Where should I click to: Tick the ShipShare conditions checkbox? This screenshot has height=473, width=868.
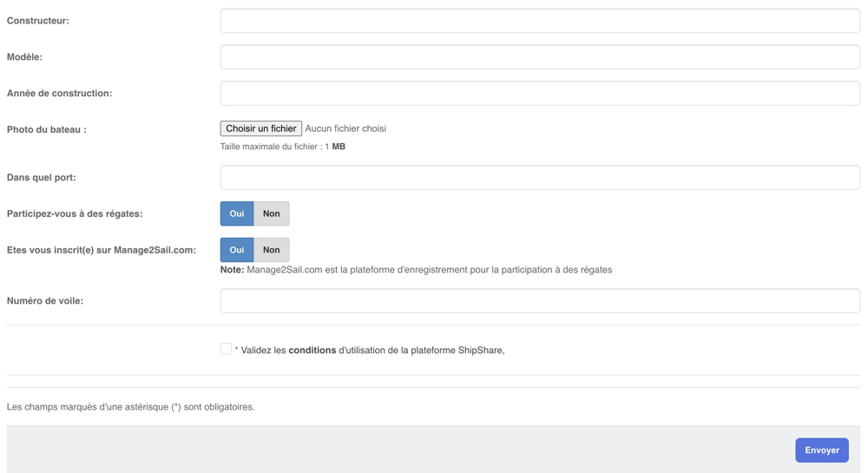click(226, 349)
